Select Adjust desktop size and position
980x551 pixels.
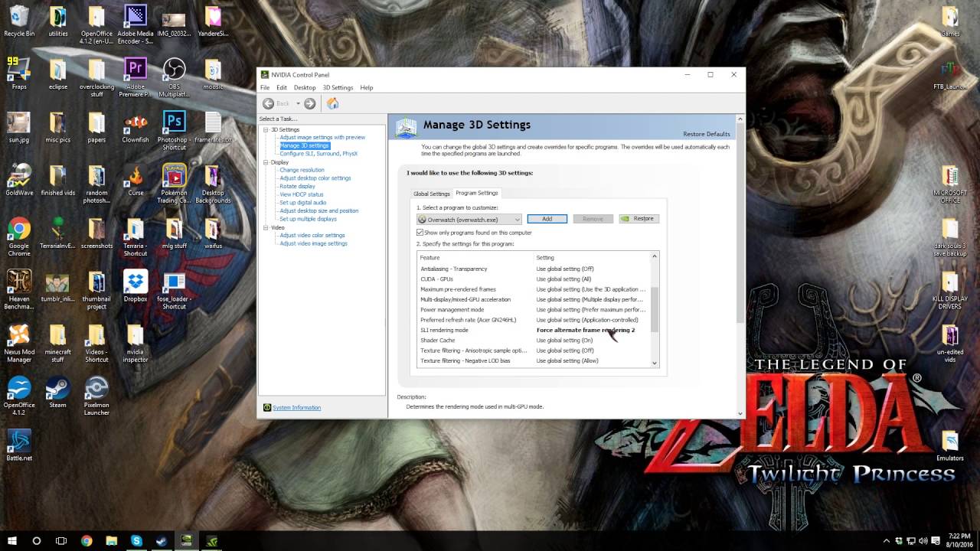point(318,210)
